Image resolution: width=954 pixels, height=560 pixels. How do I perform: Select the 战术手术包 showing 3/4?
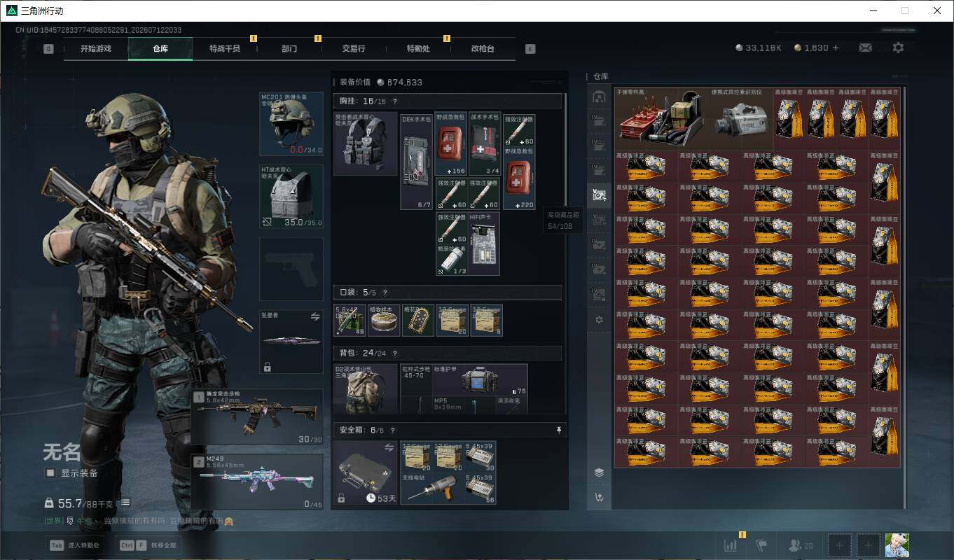485,144
